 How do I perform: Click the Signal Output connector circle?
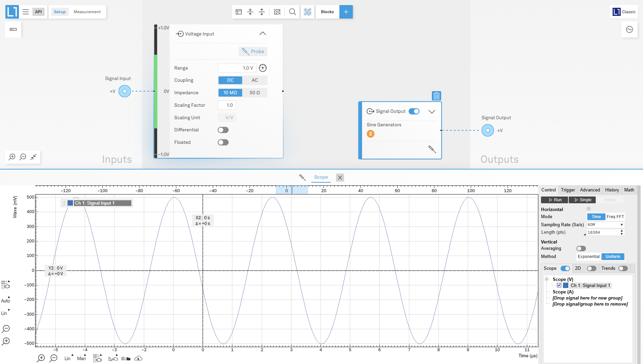488,130
